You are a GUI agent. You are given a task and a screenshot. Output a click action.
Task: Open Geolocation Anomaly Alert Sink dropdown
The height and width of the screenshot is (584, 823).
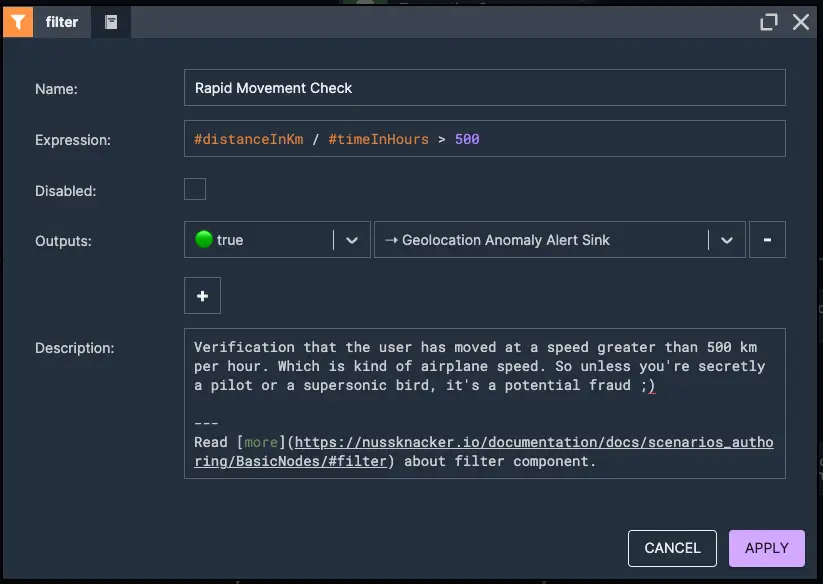pyautogui.click(x=560, y=240)
